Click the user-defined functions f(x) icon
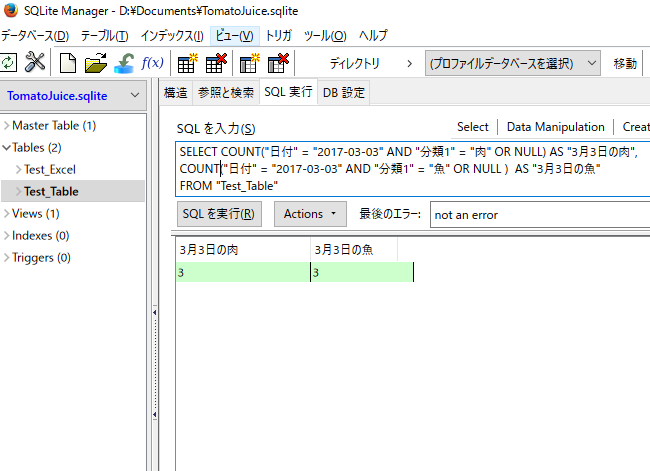Viewport: 650px width, 471px height. pos(153,63)
